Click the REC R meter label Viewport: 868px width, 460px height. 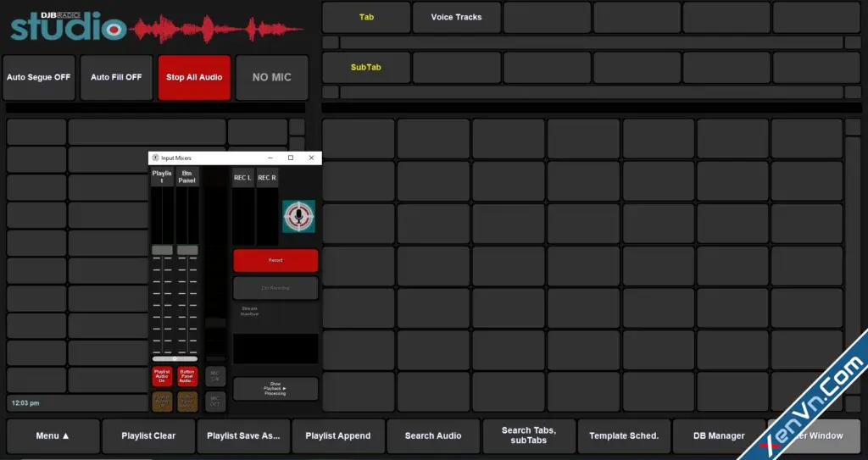click(x=267, y=178)
